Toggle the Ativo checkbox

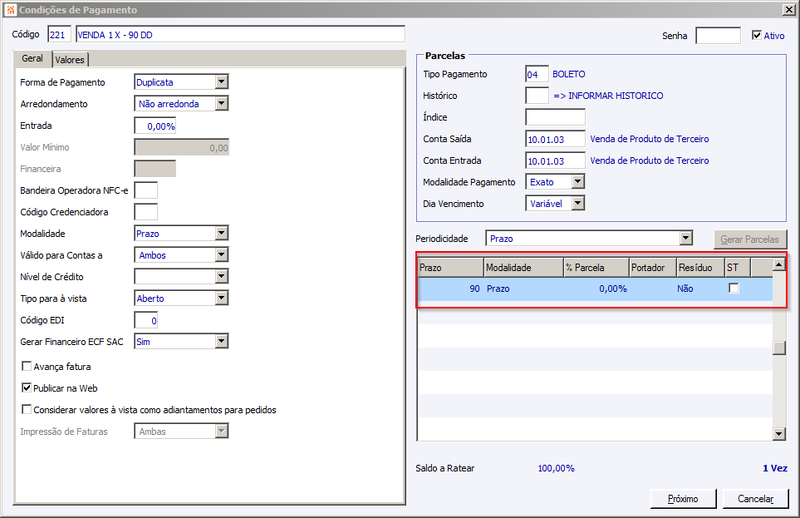pyautogui.click(x=757, y=35)
